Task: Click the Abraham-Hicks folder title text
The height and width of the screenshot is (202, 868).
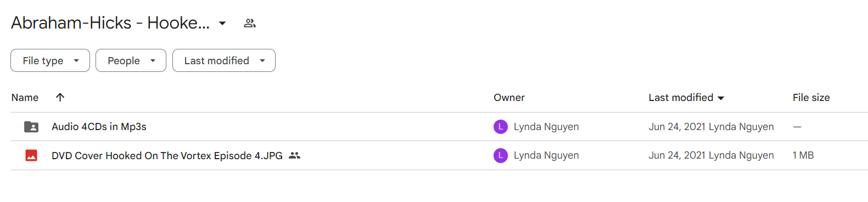Action: point(110,23)
